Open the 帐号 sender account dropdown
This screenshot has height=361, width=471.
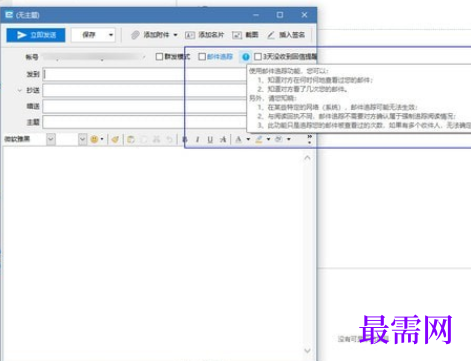144,57
